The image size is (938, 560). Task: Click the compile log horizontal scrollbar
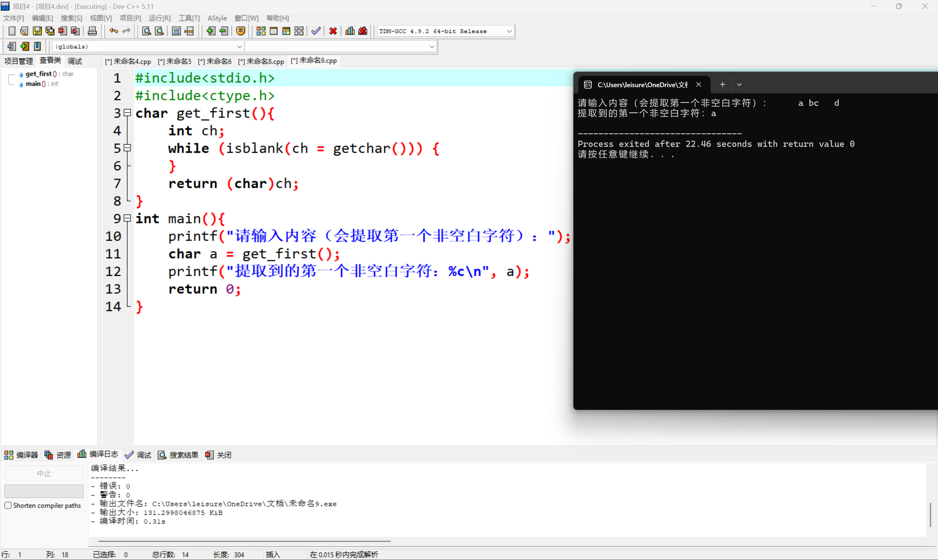[243, 540]
